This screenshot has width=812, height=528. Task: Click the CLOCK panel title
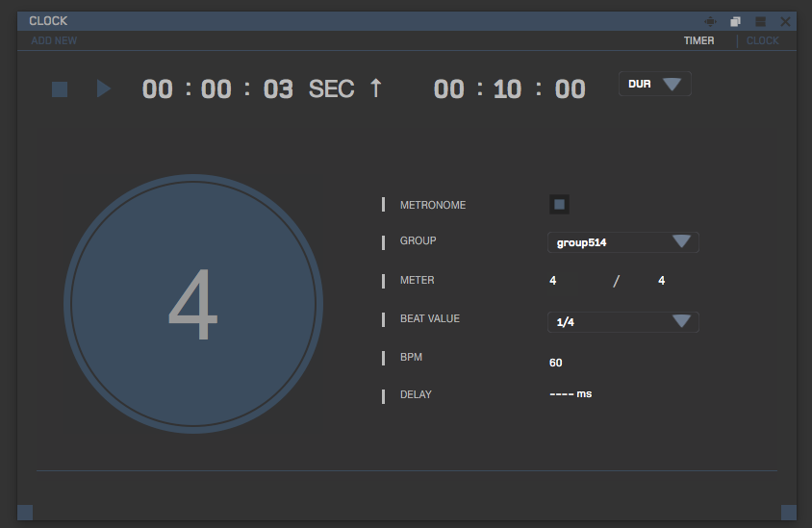48,21
